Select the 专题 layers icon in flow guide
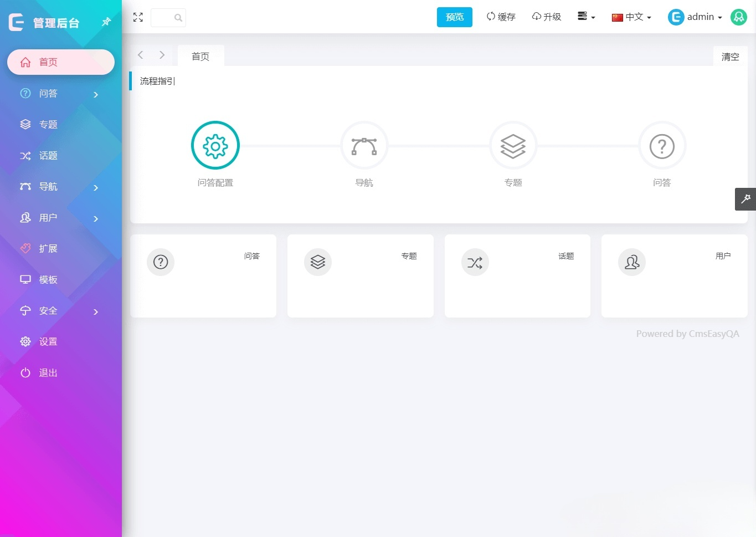The height and width of the screenshot is (537, 756). pos(513,145)
